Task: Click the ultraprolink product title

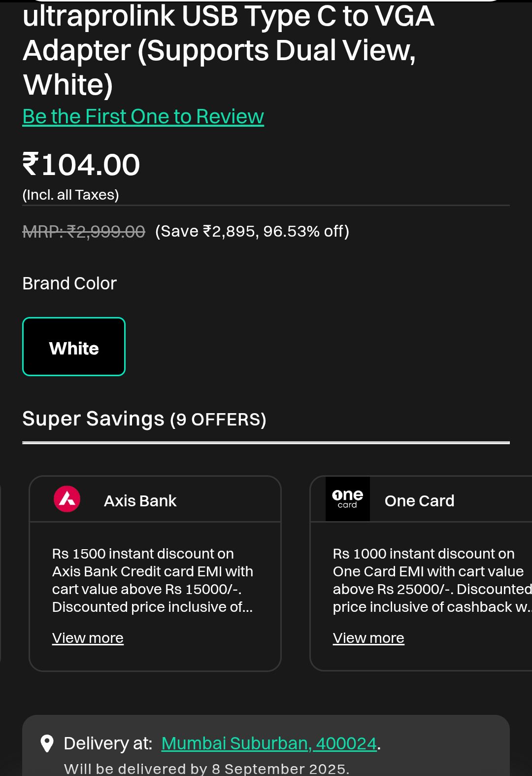Action: (x=229, y=50)
